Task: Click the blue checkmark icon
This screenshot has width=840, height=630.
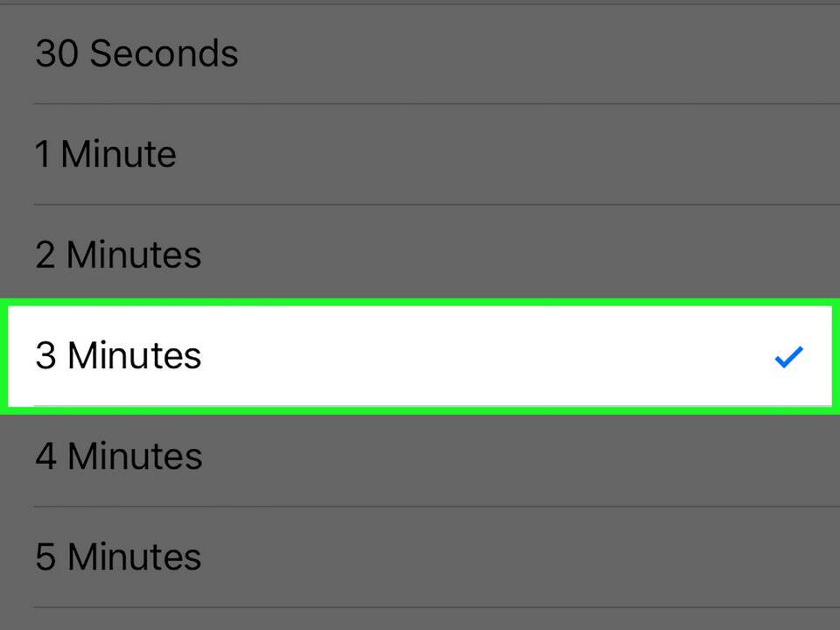Action: [x=788, y=356]
